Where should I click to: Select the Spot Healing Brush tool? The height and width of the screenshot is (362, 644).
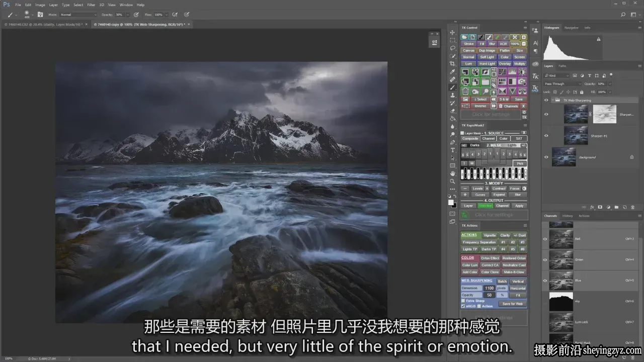tap(452, 79)
